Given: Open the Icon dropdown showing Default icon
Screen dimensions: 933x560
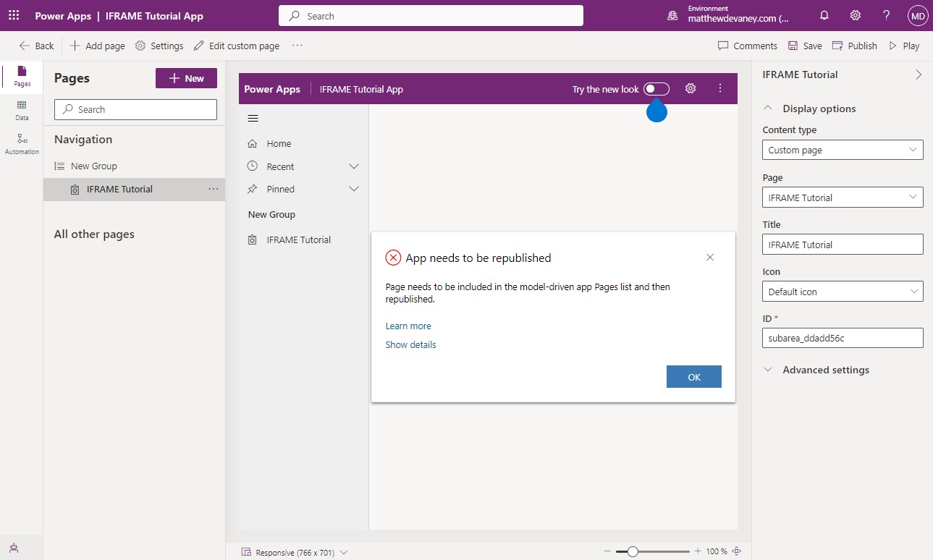Looking at the screenshot, I should click(x=843, y=292).
